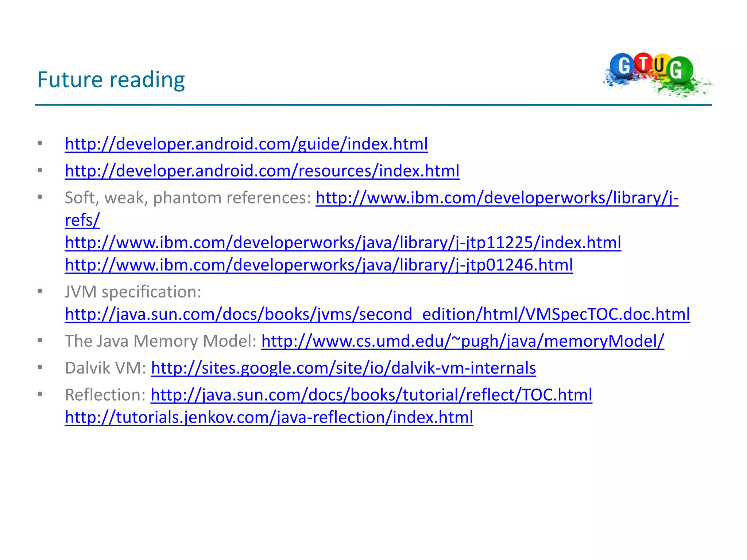Click the 'Dalvik VM:' label
Image resolution: width=747 pixels, height=560 pixels.
click(105, 368)
